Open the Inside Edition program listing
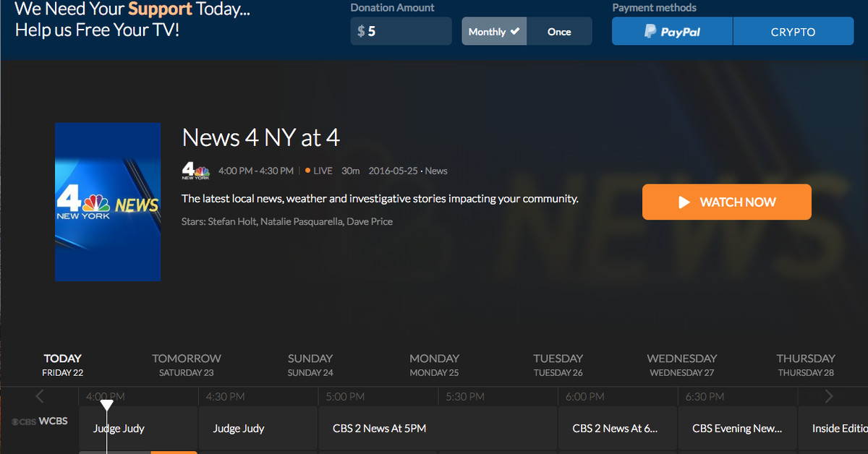This screenshot has height=454, width=868. pyautogui.click(x=835, y=429)
